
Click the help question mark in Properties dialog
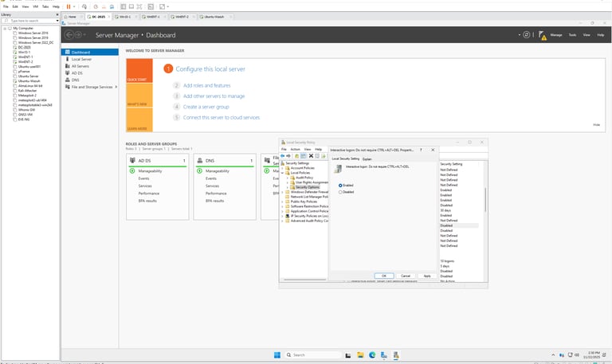pyautogui.click(x=421, y=150)
